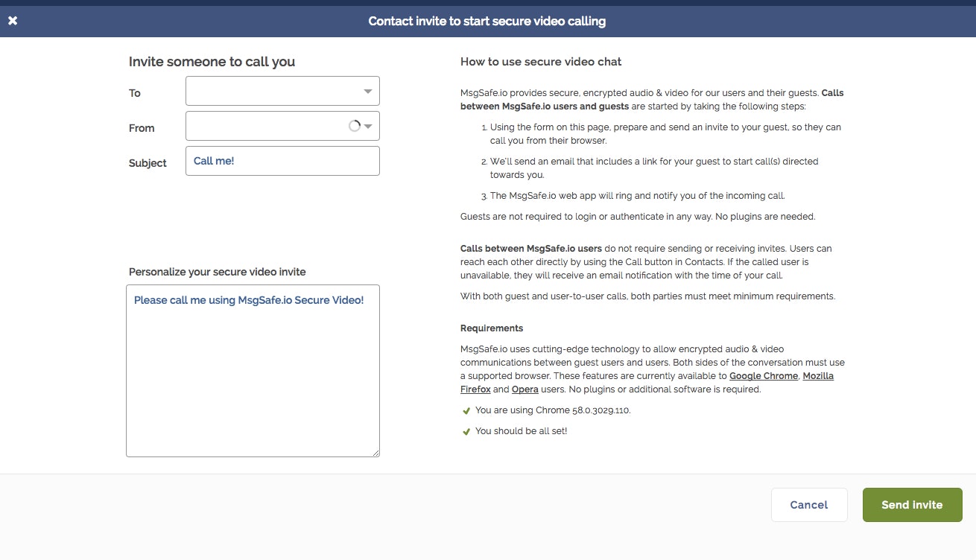The image size is (976, 560).
Task: Click the checkmark beside Chrome version line
Action: (466, 410)
